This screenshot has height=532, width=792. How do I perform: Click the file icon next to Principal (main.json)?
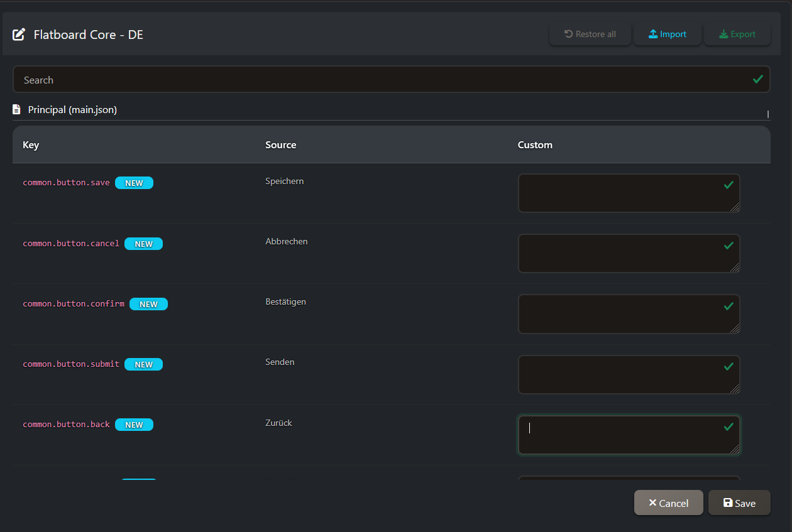pos(17,110)
